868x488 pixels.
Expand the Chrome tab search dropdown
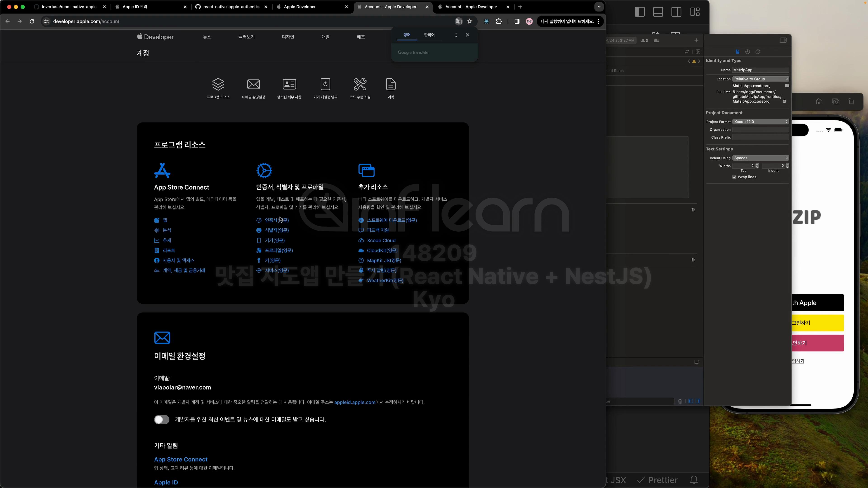point(599,7)
